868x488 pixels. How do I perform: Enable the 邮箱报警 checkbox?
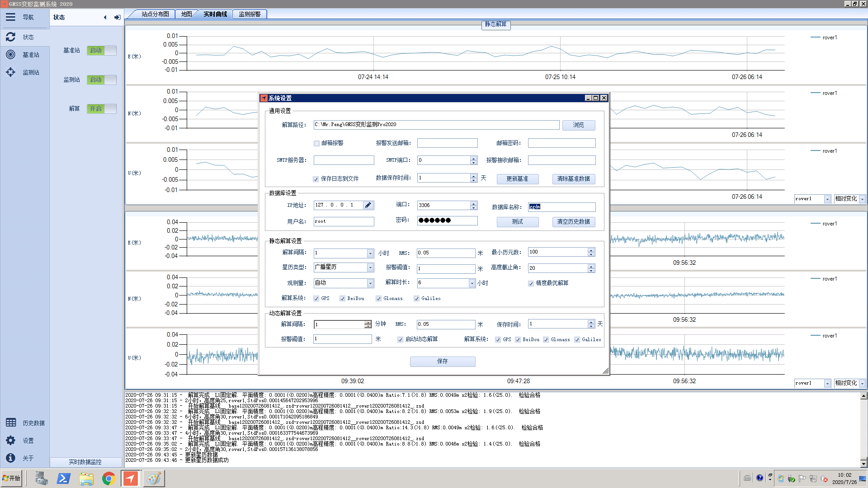click(316, 143)
